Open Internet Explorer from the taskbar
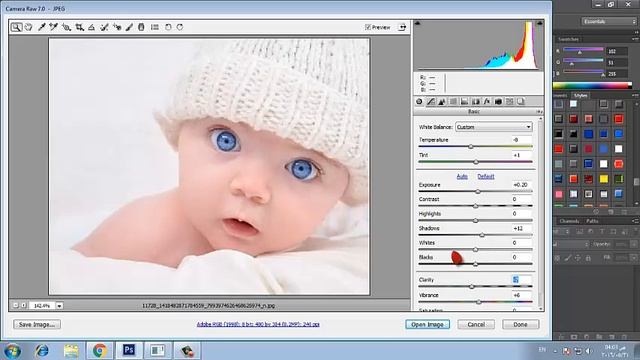The width and height of the screenshot is (640, 360). pos(42,351)
